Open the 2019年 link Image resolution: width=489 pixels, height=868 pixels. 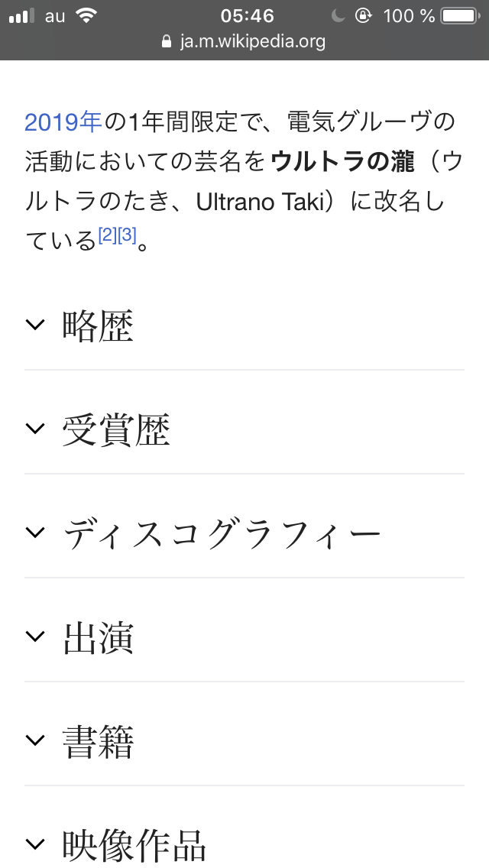pyautogui.click(x=63, y=121)
